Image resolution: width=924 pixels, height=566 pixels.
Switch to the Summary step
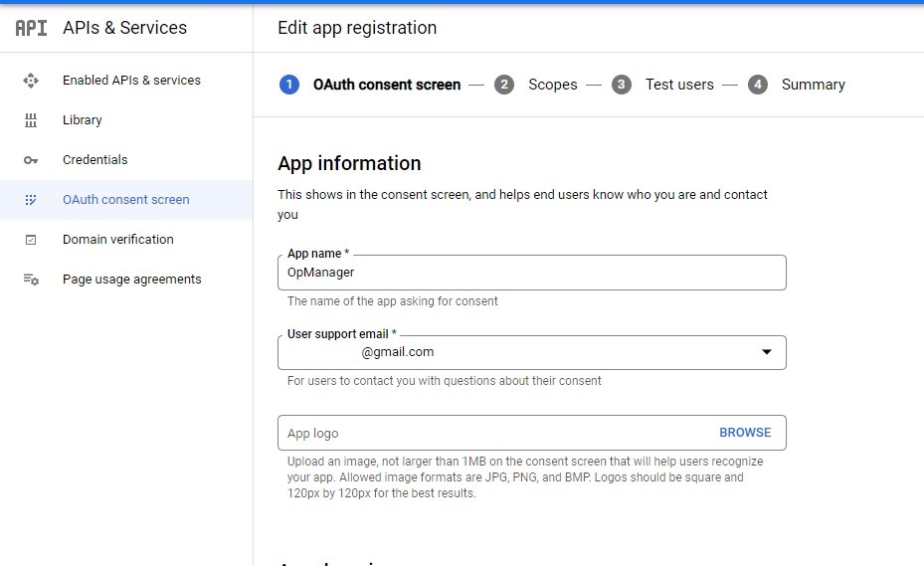tap(813, 85)
